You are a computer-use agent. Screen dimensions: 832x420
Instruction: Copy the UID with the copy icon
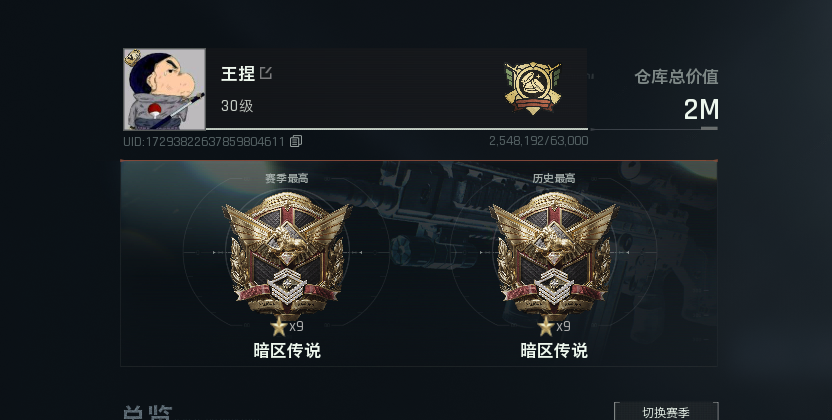tap(296, 141)
